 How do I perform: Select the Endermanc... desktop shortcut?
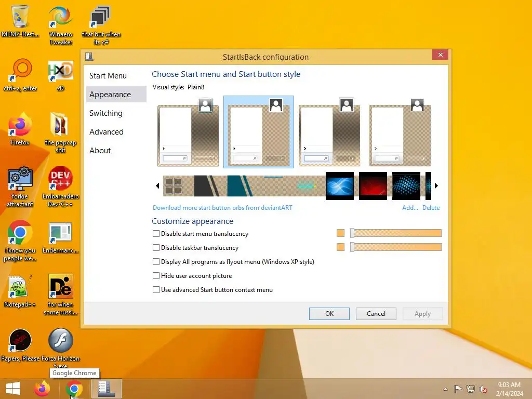pos(60,237)
